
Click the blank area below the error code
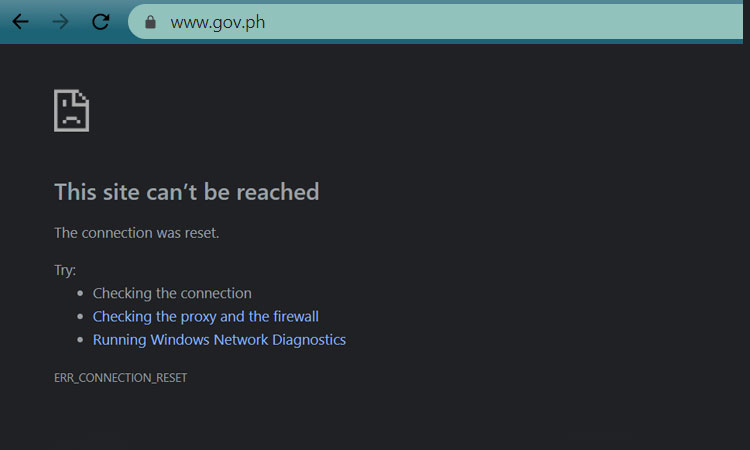(x=375, y=418)
